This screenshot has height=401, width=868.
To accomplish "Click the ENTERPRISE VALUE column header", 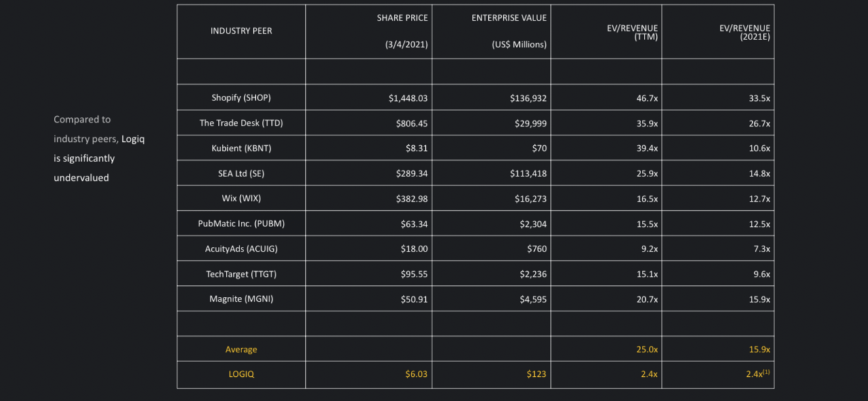I will (509, 31).
